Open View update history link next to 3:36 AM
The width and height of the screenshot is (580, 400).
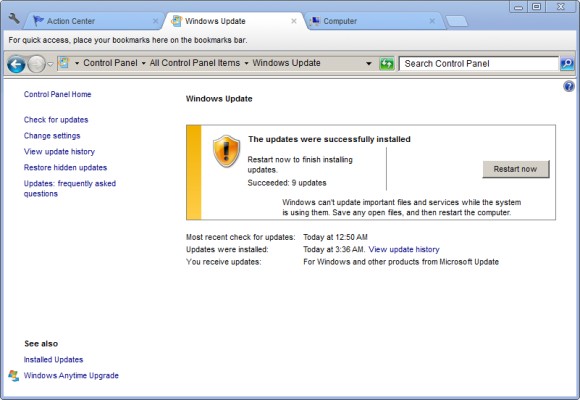tap(404, 249)
